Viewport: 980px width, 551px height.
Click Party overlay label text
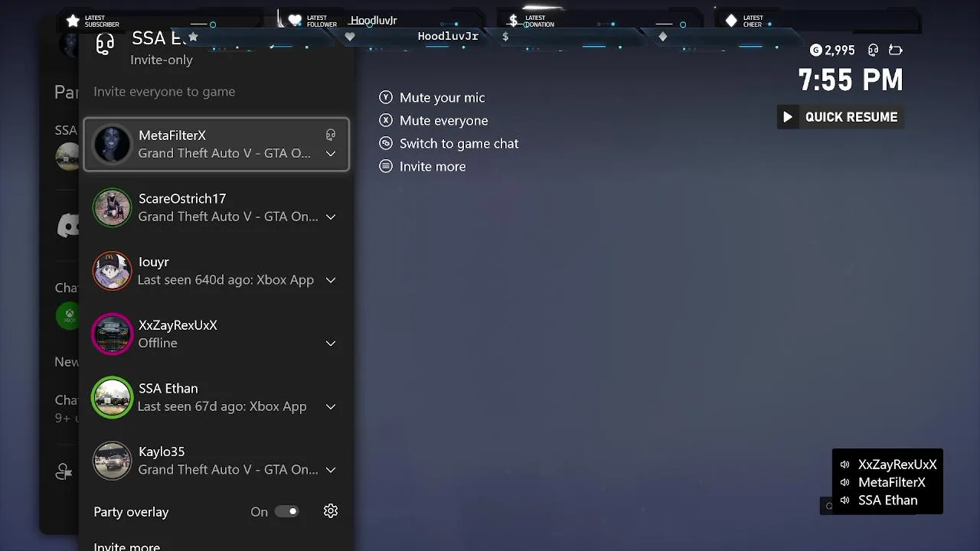pyautogui.click(x=131, y=512)
